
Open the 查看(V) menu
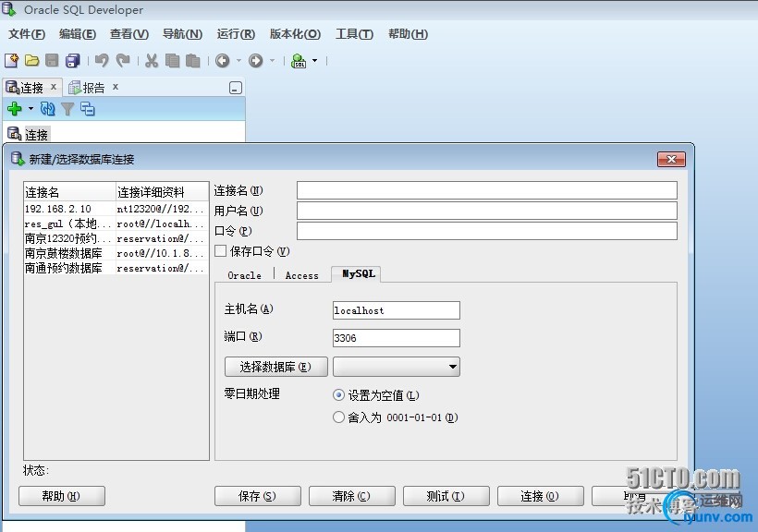point(129,34)
